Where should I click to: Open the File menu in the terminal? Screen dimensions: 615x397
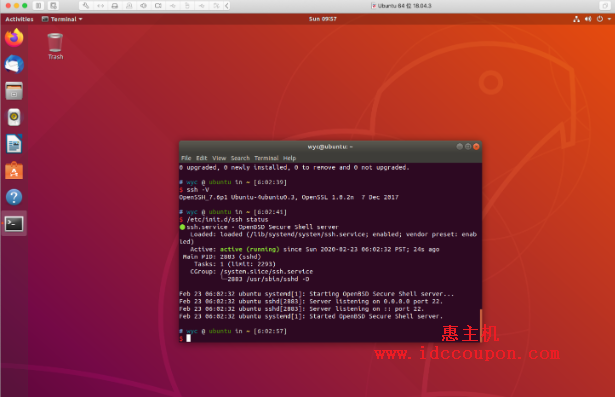click(186, 158)
